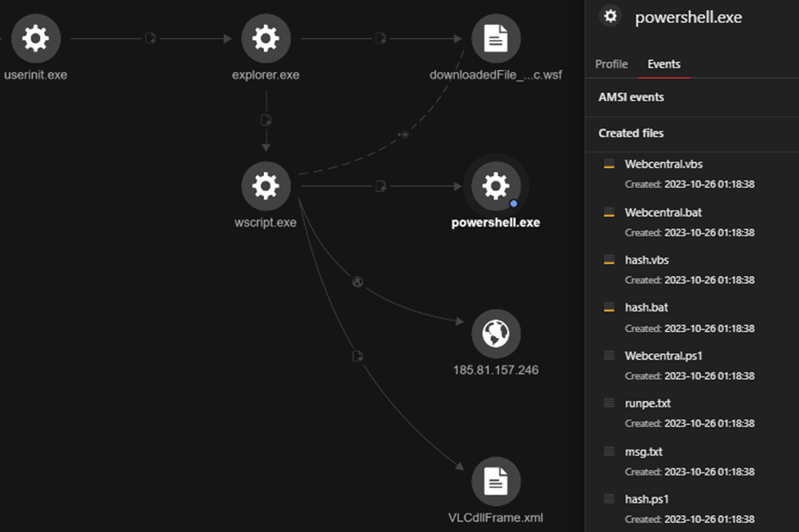Select the explorer.exe gear node

tap(266, 39)
